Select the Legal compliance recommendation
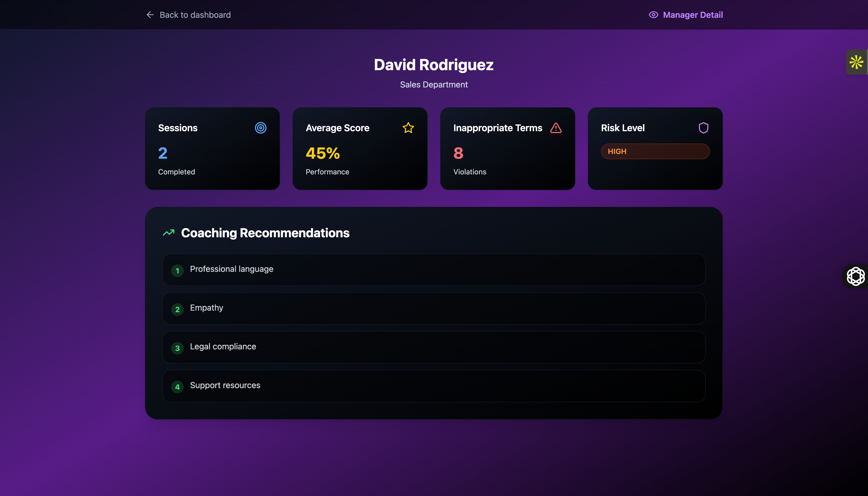 223,346
